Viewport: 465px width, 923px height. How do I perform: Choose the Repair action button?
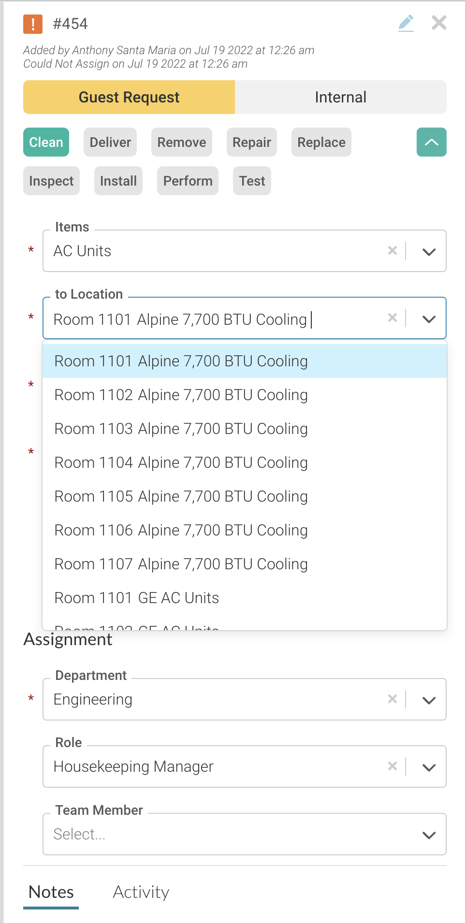(x=251, y=142)
